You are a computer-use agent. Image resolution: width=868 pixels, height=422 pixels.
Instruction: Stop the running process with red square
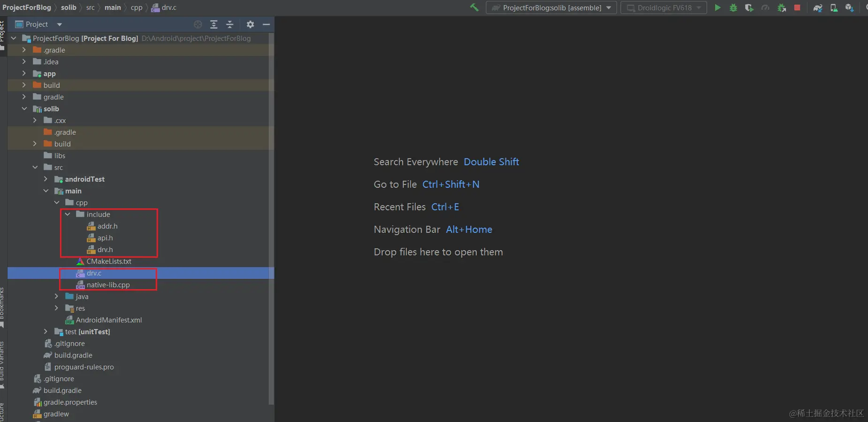(x=797, y=8)
